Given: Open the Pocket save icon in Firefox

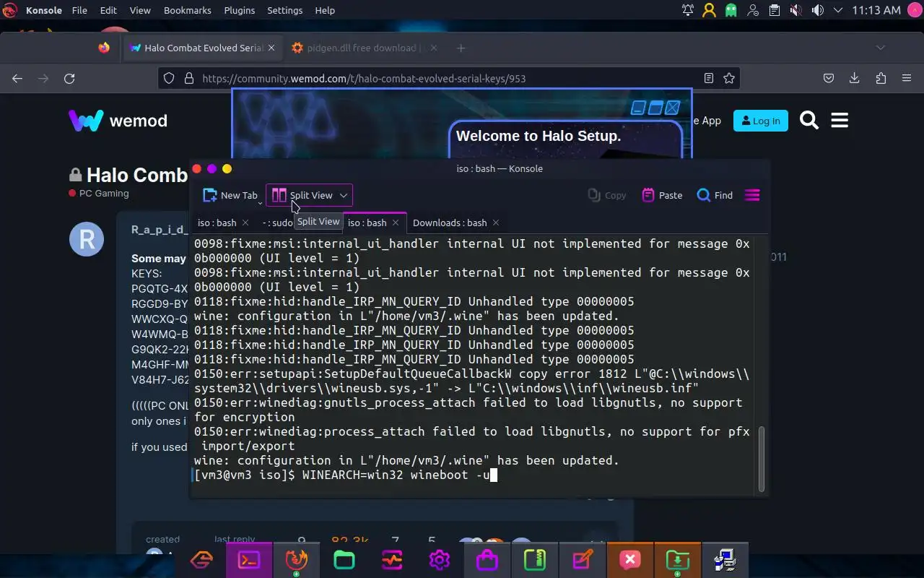Looking at the screenshot, I should click(x=829, y=78).
